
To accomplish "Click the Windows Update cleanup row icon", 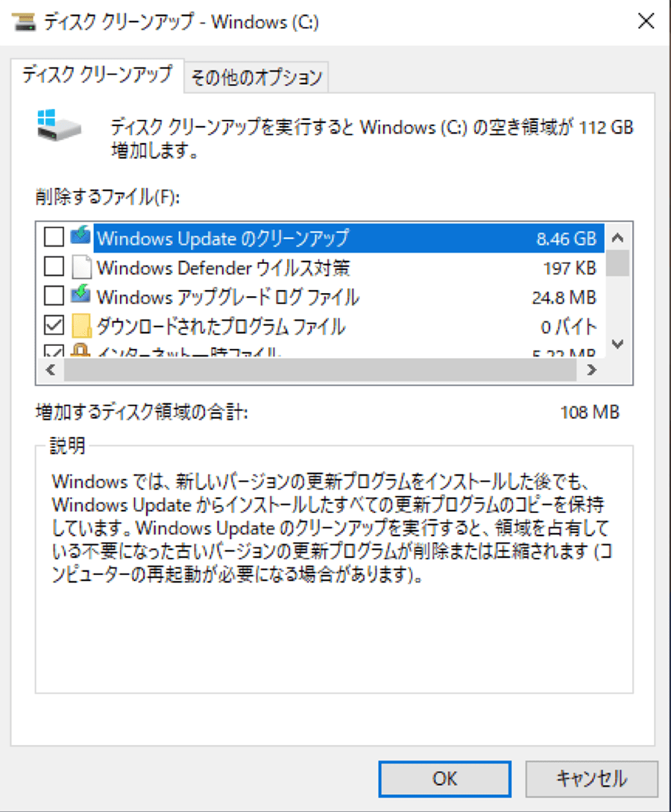I will [81, 236].
